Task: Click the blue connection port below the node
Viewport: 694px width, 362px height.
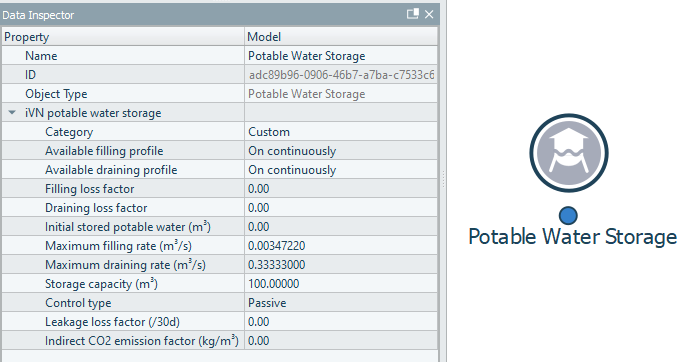Action: coord(568,216)
